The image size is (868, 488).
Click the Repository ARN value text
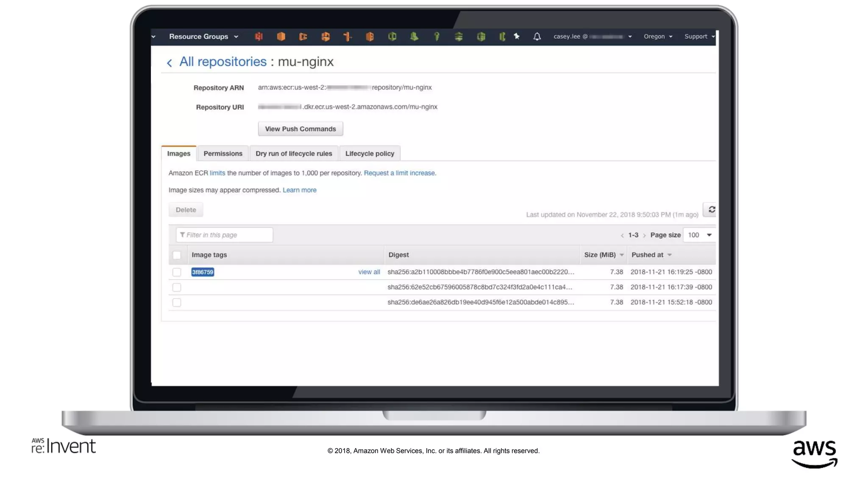coord(345,87)
